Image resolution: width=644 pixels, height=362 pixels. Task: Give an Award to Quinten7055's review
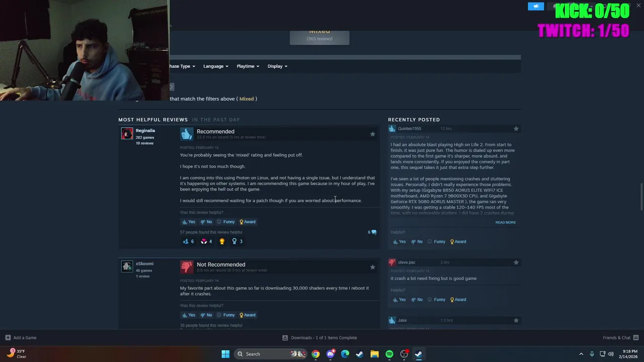click(458, 242)
